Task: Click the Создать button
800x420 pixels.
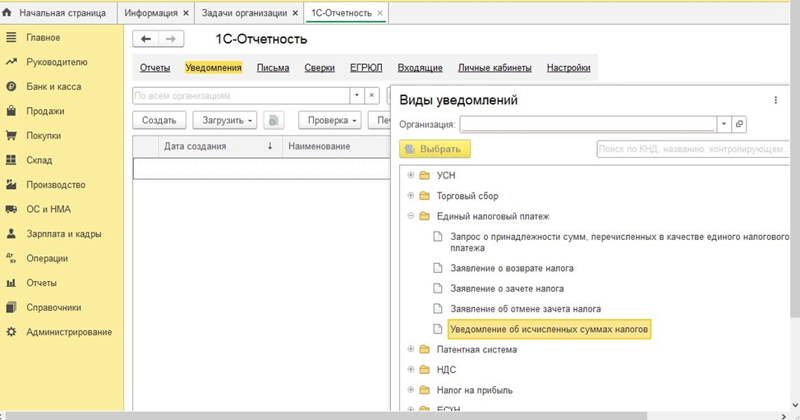Action: point(159,120)
